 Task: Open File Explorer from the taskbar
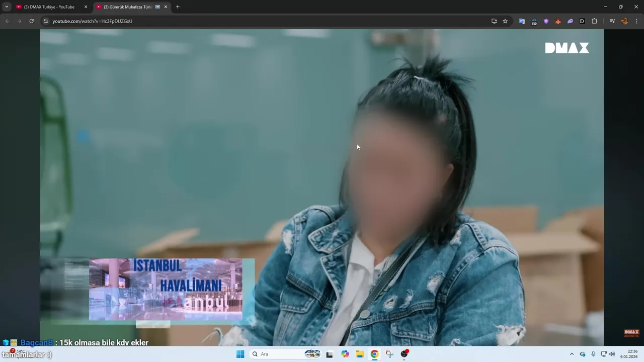pyautogui.click(x=360, y=354)
